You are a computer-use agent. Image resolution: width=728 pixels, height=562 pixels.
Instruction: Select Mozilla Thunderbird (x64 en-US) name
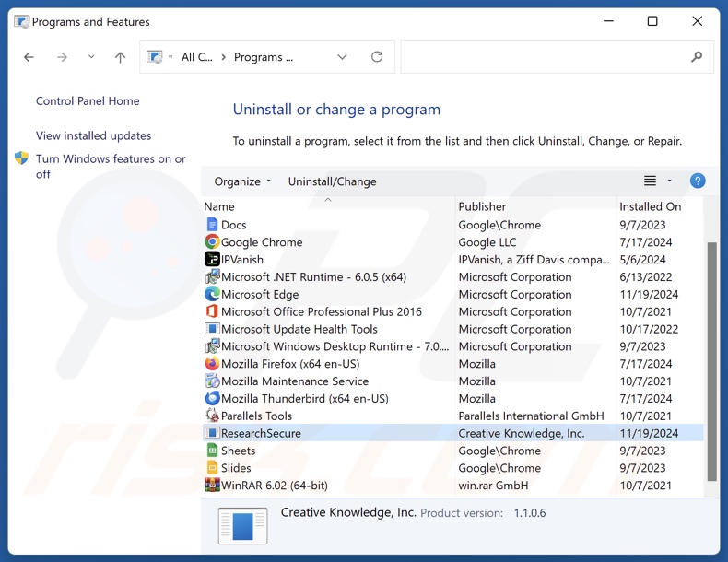coord(305,399)
